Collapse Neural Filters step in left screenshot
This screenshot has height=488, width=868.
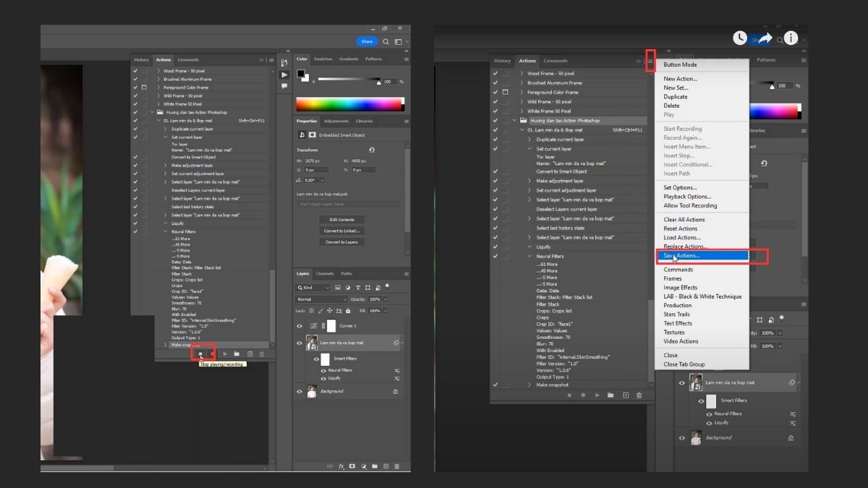pos(166,231)
